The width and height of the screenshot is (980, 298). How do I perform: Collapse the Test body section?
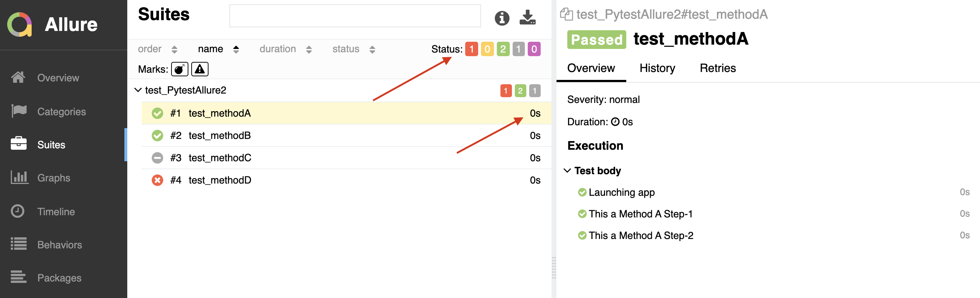tap(567, 171)
